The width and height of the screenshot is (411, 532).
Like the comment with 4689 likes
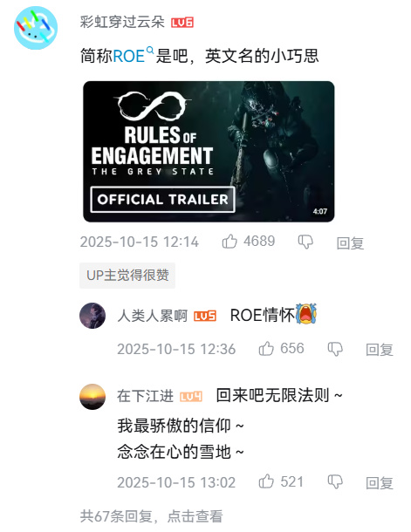click(x=229, y=242)
